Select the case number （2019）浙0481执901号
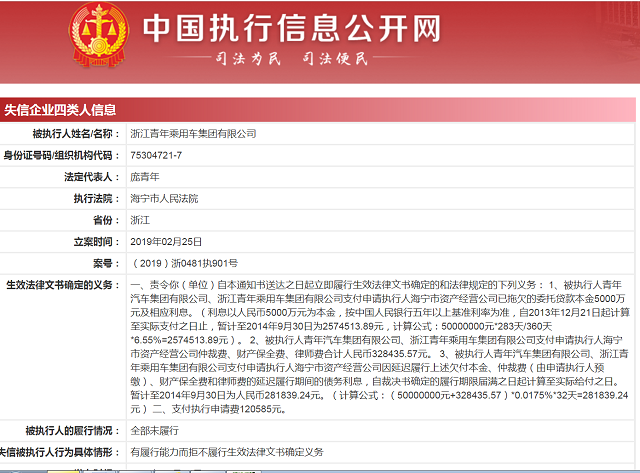 [184, 263]
